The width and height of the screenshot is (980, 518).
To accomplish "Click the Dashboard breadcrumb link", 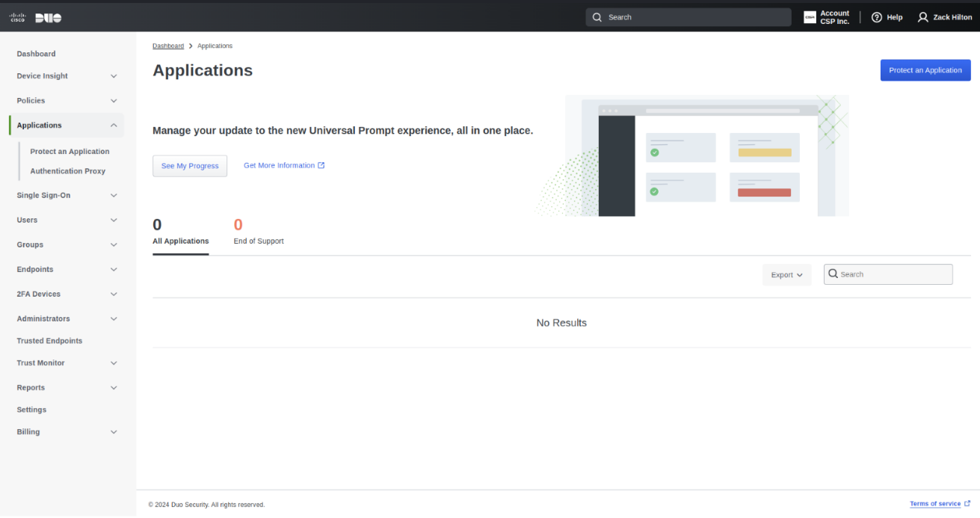I will [x=168, y=46].
